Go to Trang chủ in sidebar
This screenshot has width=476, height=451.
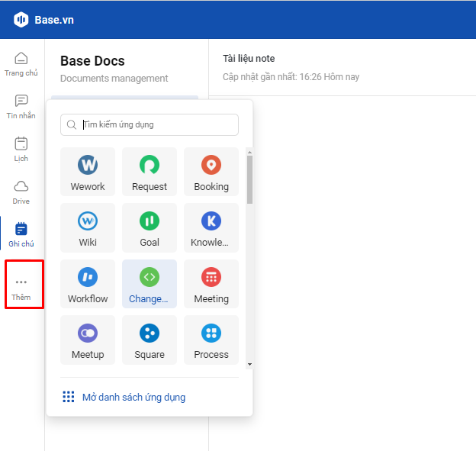[x=21, y=64]
